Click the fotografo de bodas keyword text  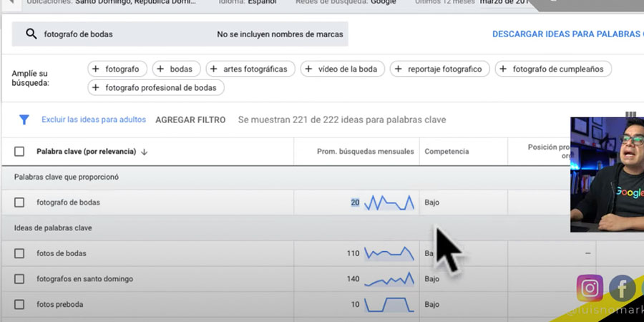68,203
